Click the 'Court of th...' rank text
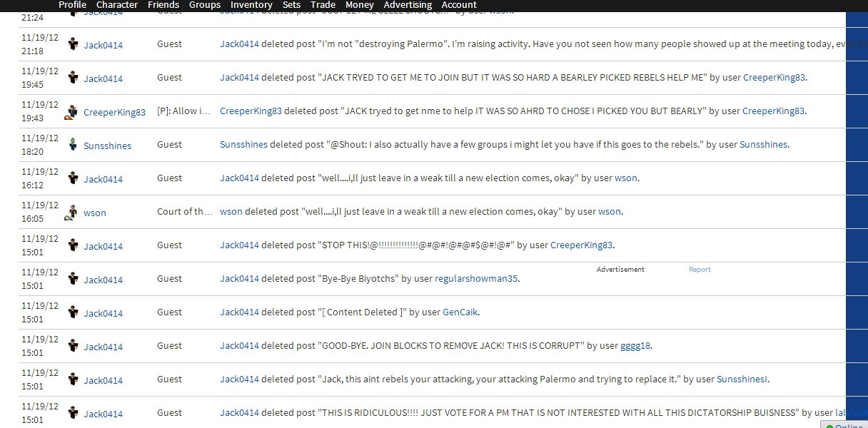The image size is (868, 428). [x=185, y=211]
